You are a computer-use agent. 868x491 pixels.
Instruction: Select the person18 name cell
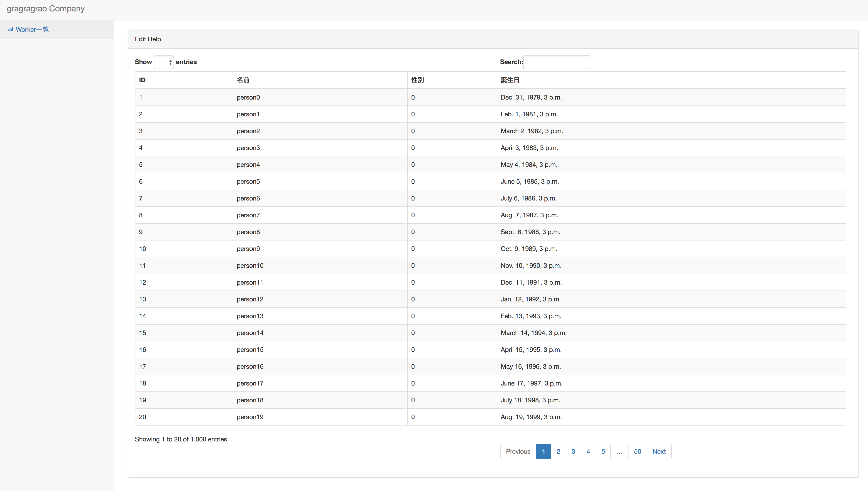point(320,400)
